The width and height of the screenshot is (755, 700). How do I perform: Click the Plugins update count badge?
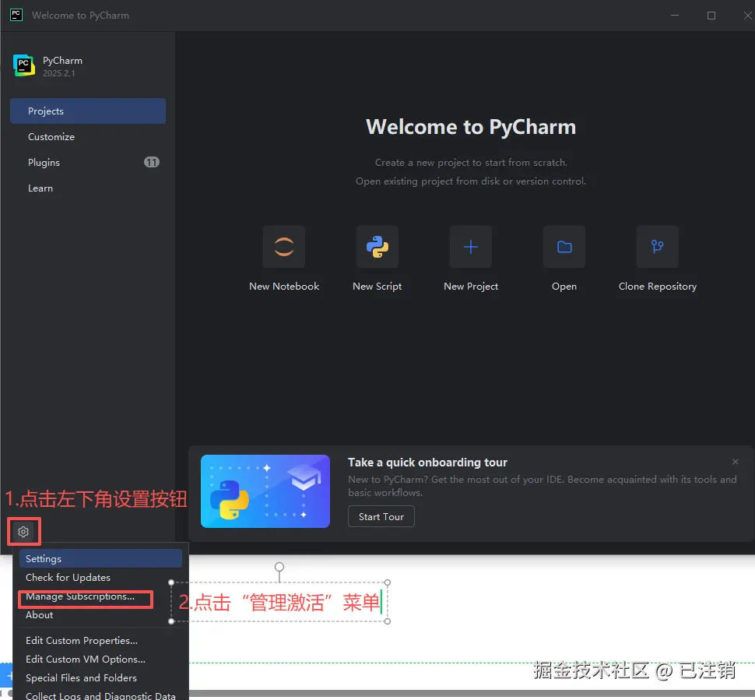(152, 163)
